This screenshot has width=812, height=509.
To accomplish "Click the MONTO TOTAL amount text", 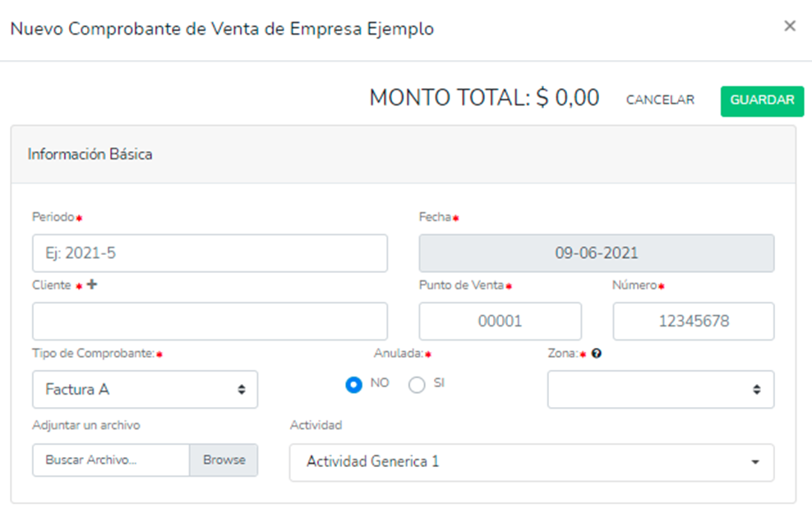I will [x=484, y=99].
